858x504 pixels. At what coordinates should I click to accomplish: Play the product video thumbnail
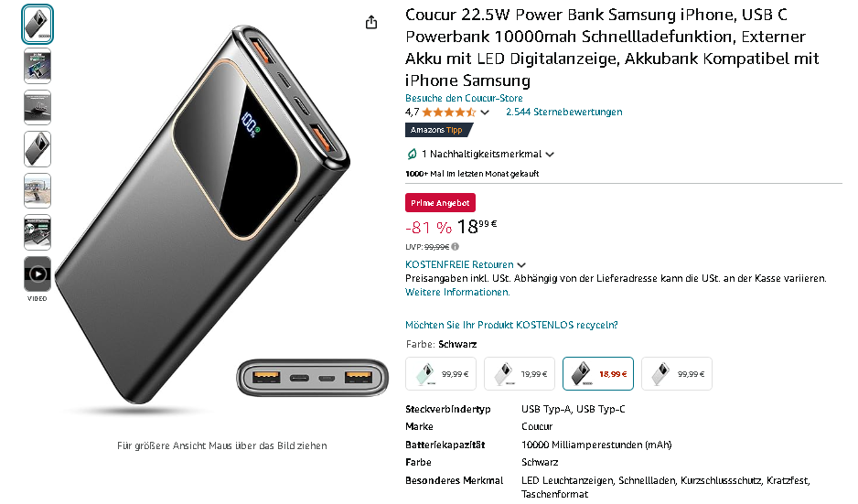(x=38, y=273)
